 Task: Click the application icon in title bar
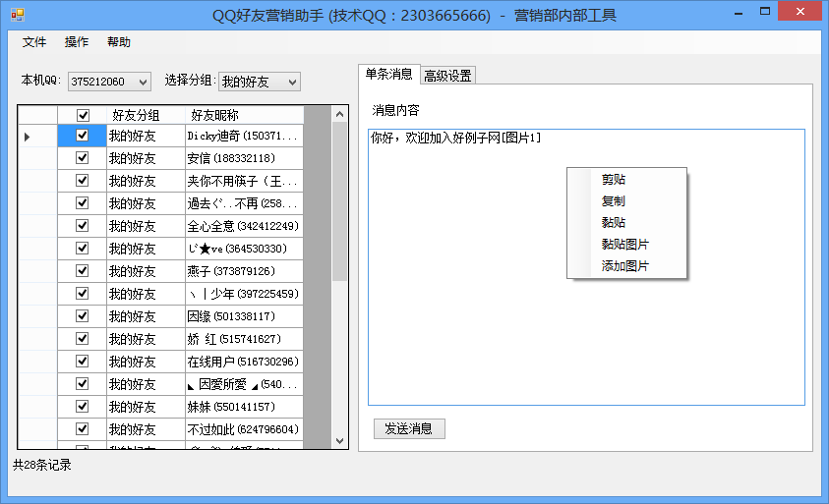pyautogui.click(x=18, y=15)
